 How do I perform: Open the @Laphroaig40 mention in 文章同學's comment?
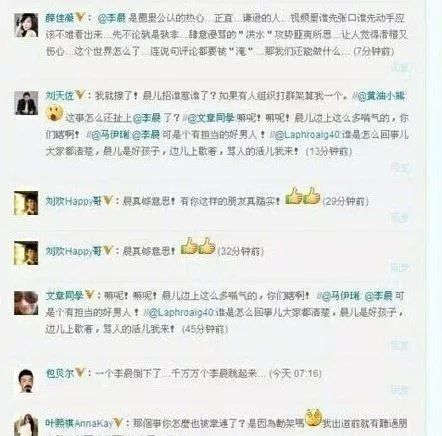click(181, 312)
